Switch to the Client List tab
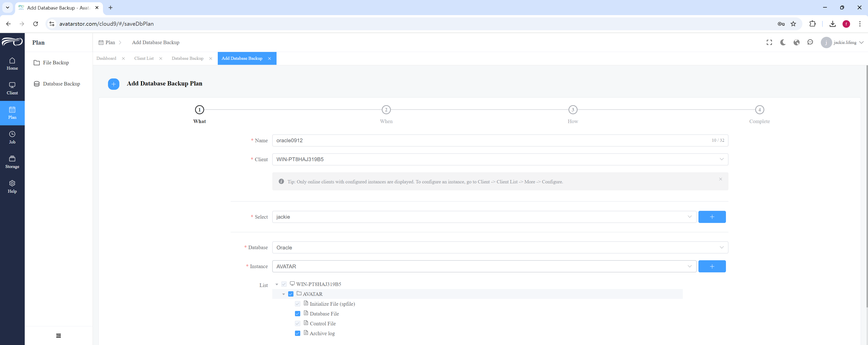Image resolution: width=868 pixels, height=345 pixels. 144,58
